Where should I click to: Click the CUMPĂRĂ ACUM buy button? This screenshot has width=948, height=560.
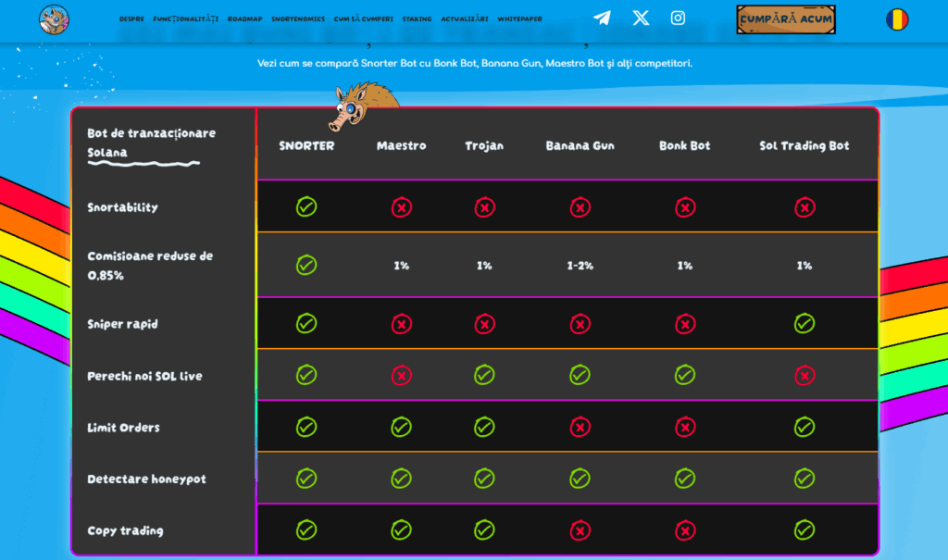coord(786,19)
